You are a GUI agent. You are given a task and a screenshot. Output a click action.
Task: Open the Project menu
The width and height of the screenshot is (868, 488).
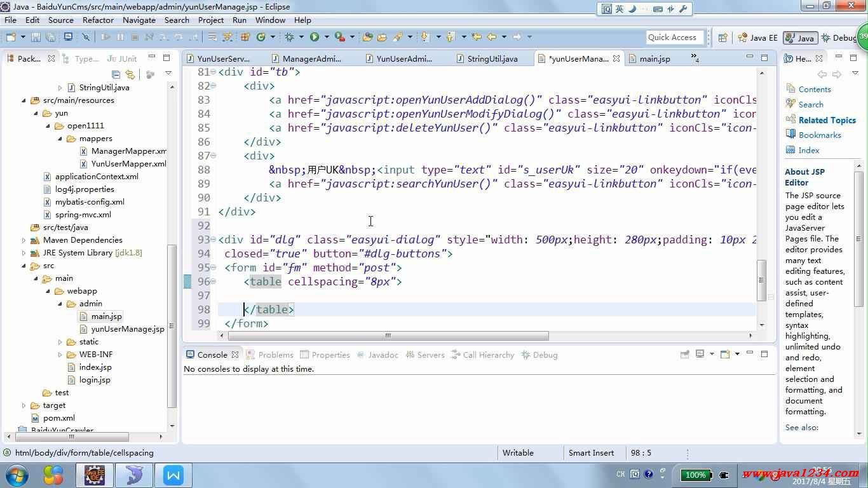tap(211, 20)
